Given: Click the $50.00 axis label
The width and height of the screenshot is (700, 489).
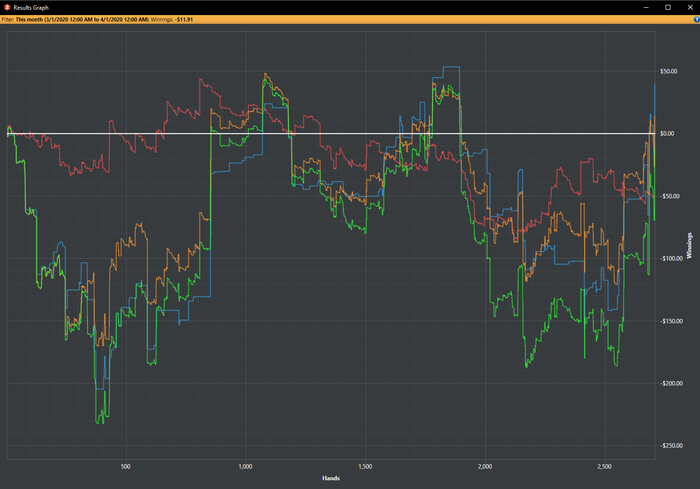Looking at the screenshot, I should pyautogui.click(x=668, y=71).
